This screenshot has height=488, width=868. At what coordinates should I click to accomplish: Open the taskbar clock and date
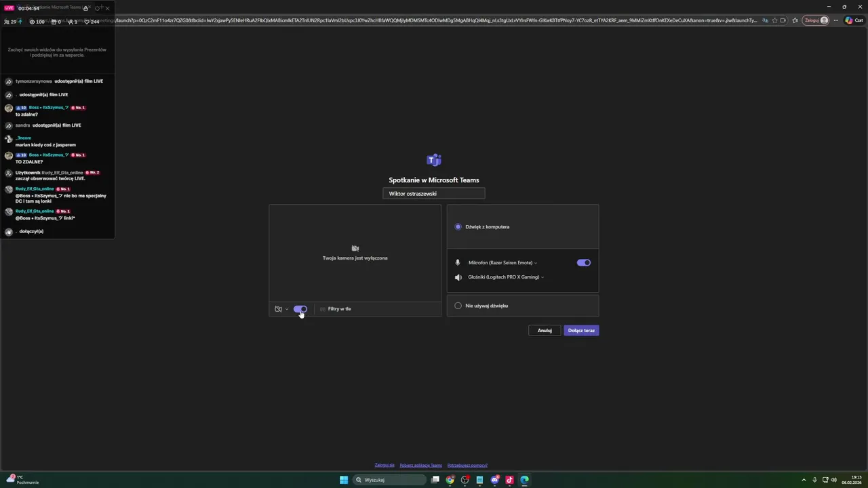point(852,480)
